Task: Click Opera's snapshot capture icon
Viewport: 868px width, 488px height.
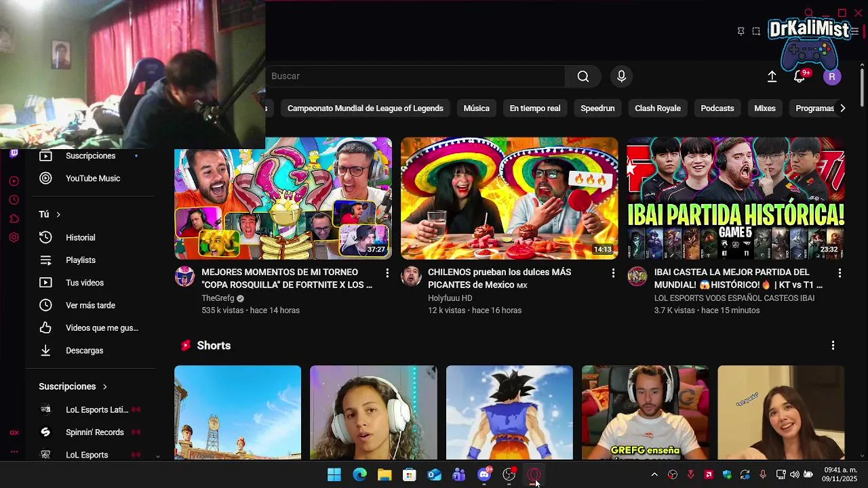Action: [756, 31]
